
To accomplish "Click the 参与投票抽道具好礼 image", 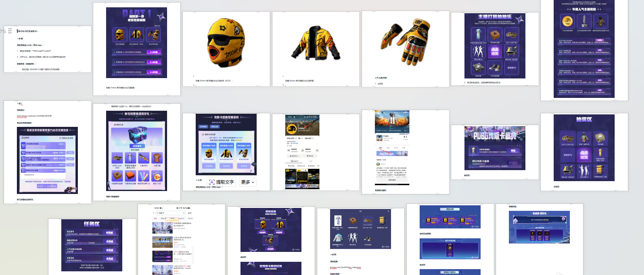I will pyautogui.click(x=137, y=151).
